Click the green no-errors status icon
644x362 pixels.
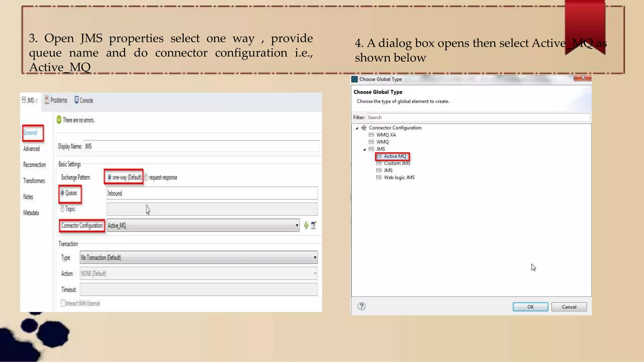pyautogui.click(x=59, y=120)
